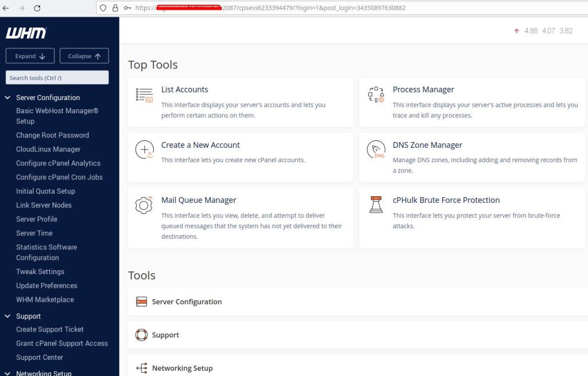Open the Server Configuration tools panel

187,302
